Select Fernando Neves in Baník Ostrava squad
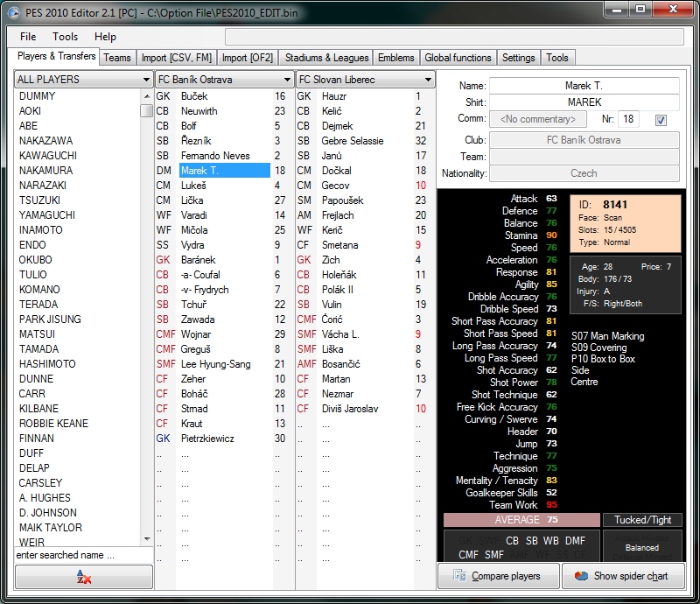 [x=215, y=156]
